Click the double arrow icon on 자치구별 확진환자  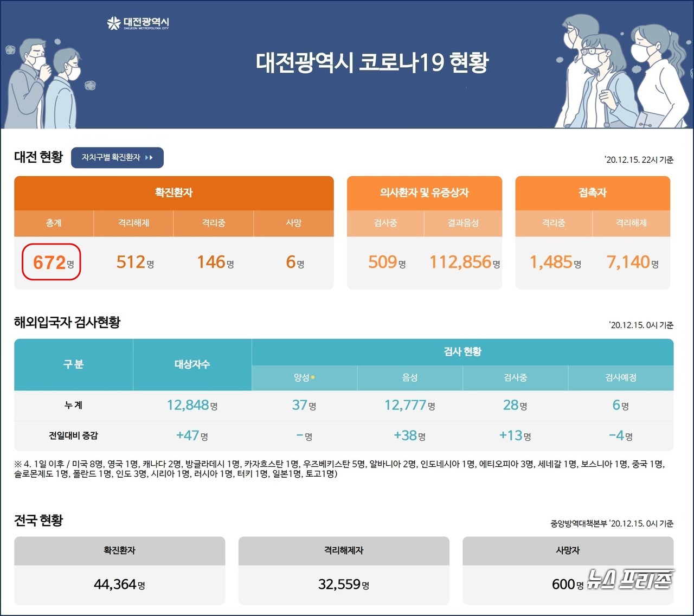149,158
